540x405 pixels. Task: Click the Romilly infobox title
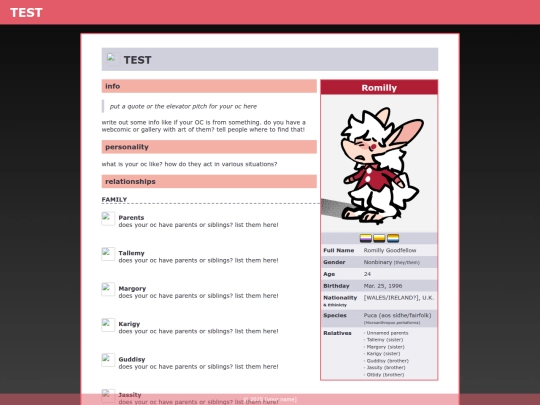pos(379,87)
